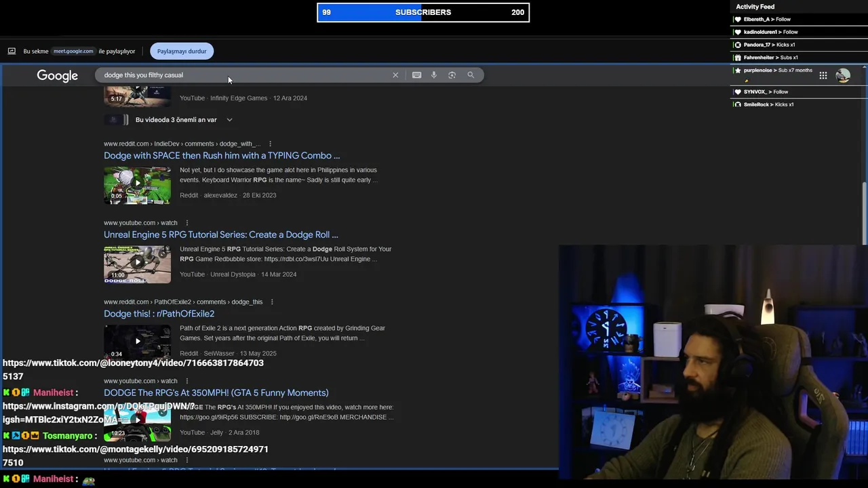Click the looneytony4 tiktok chat link
The height and width of the screenshot is (488, 868).
click(133, 369)
